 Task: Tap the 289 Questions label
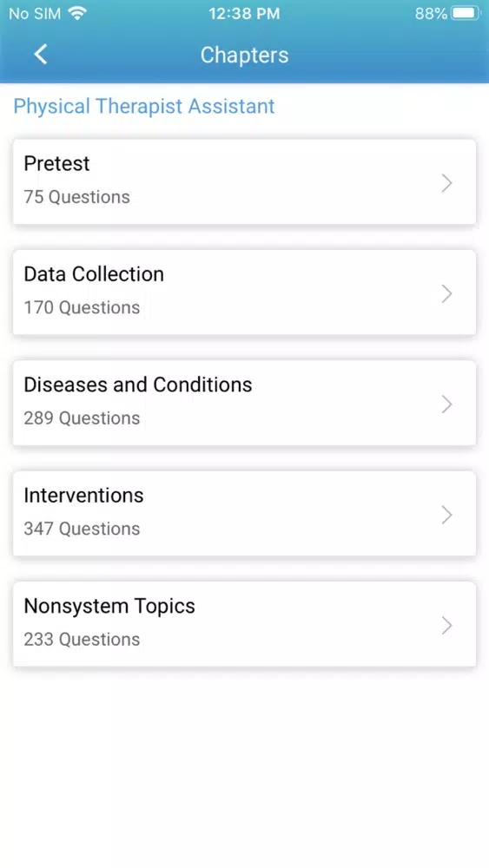pos(82,418)
